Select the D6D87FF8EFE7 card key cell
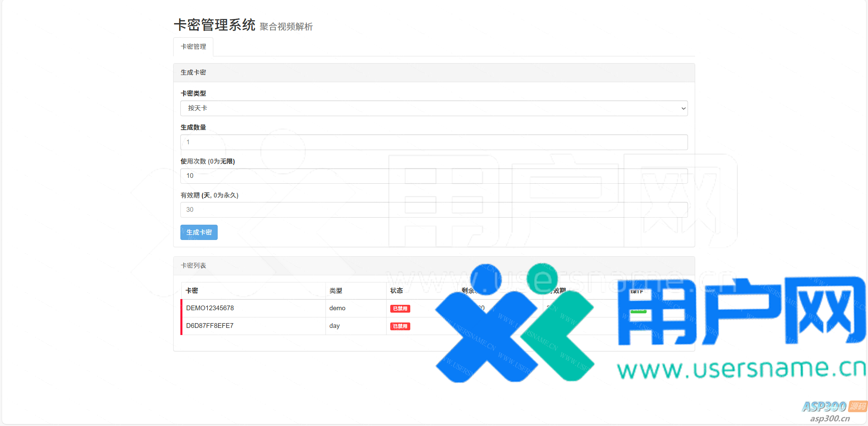Image resolution: width=868 pixels, height=426 pixels. click(210, 326)
